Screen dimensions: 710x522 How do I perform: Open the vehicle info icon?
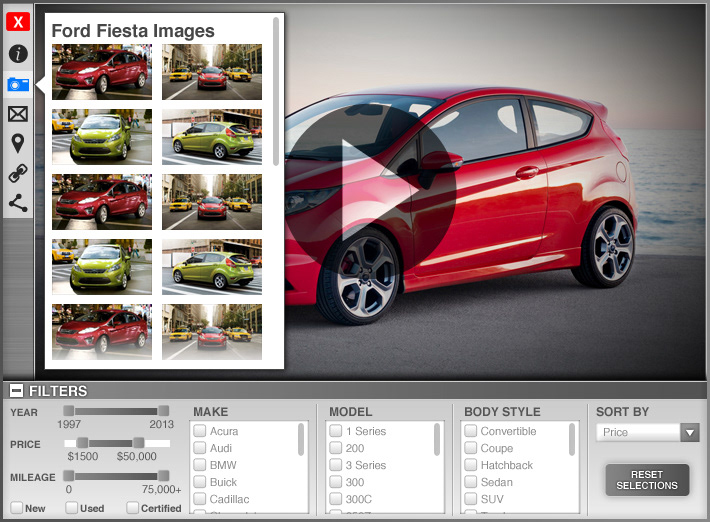(18, 53)
